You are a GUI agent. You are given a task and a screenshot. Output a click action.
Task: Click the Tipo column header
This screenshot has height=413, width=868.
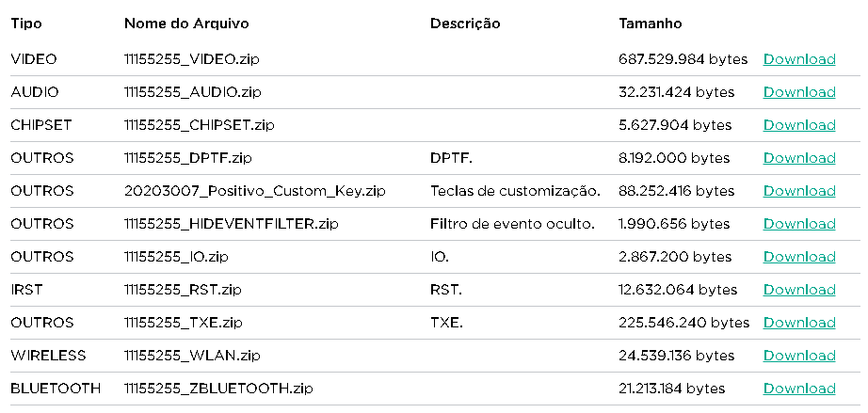26,24
